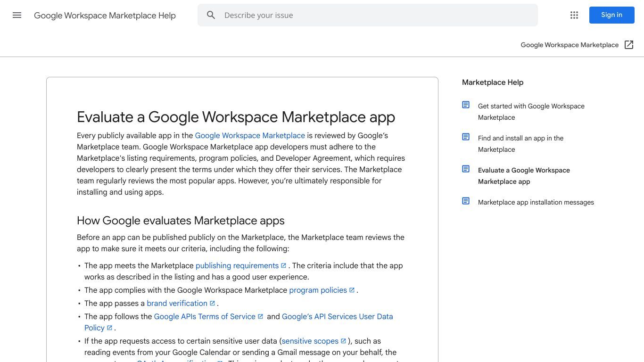
Task: Select Evaluate a Google Workspace Marketplace app entry
Action: 524,176
